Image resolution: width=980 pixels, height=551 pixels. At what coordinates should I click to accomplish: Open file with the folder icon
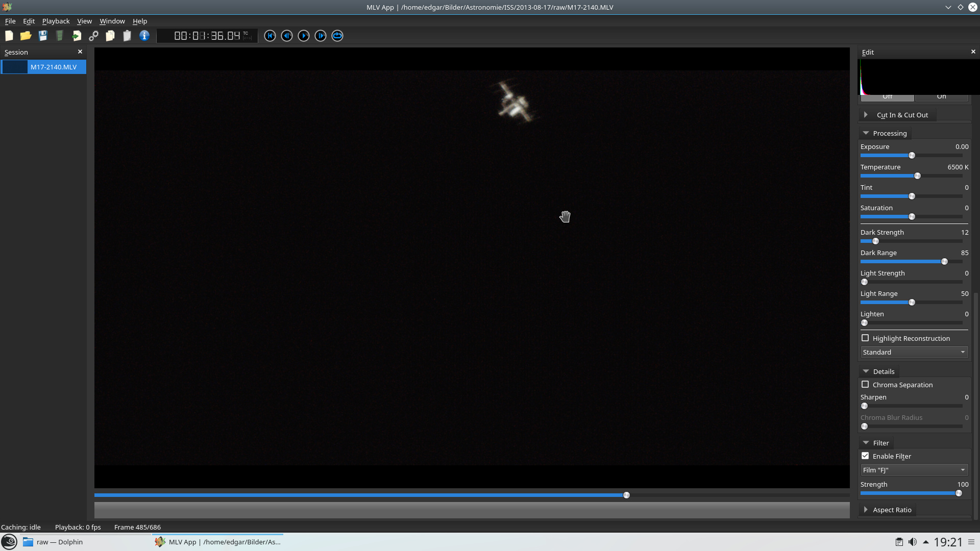click(x=26, y=36)
